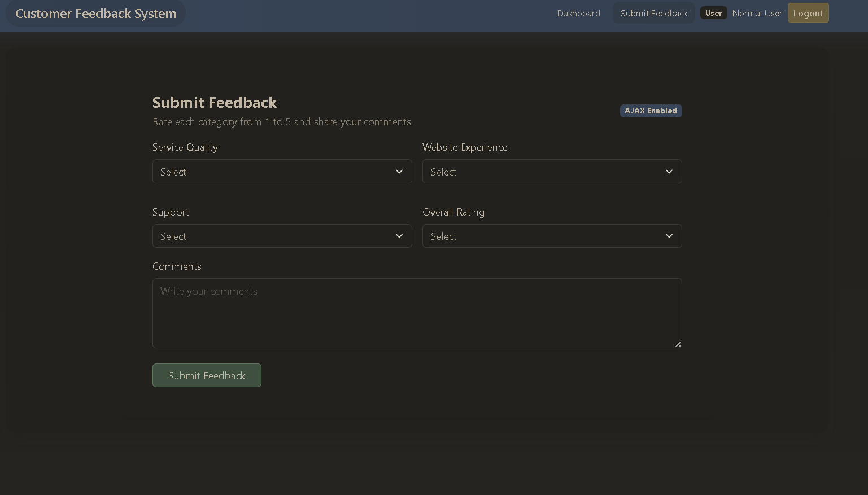Image resolution: width=868 pixels, height=495 pixels.
Task: Click the Comments field label
Action: 177,266
